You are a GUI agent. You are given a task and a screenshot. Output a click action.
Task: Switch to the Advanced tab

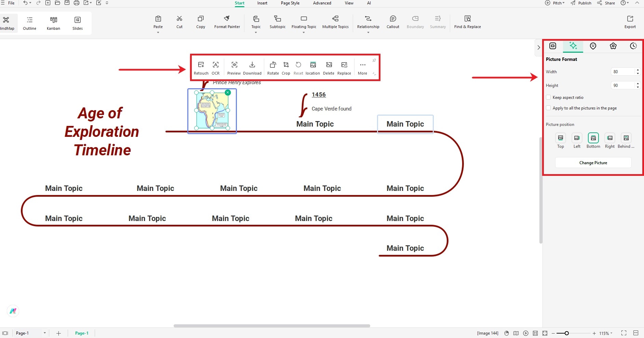(x=322, y=3)
